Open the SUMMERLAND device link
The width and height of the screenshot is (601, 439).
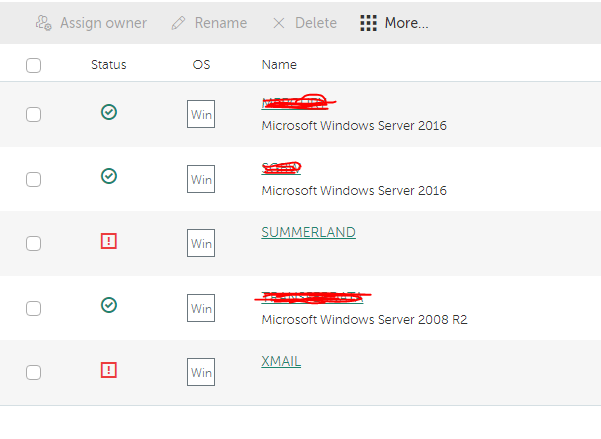(x=309, y=232)
